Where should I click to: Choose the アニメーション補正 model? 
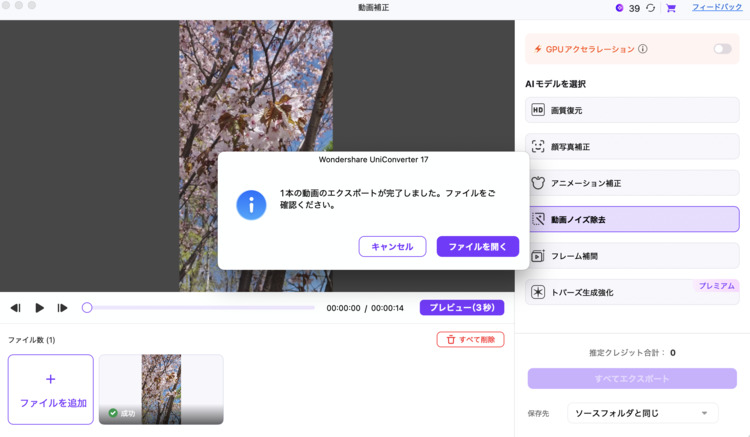click(632, 183)
